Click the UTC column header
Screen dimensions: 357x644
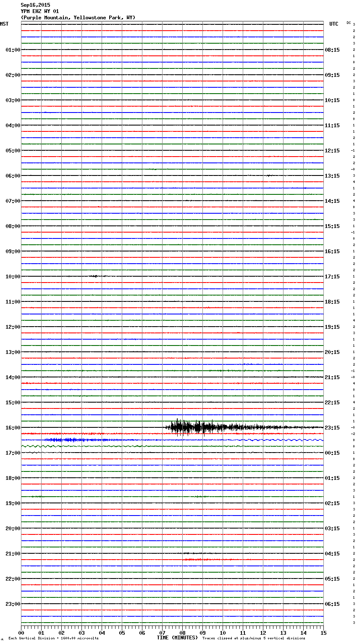pyautogui.click(x=333, y=24)
